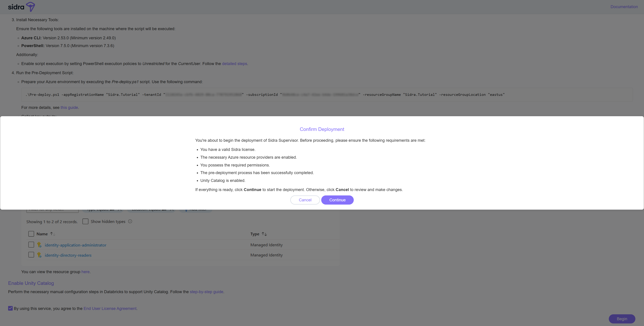This screenshot has height=326, width=644.
Task: Follow the 'this guide' link
Action: point(69,107)
